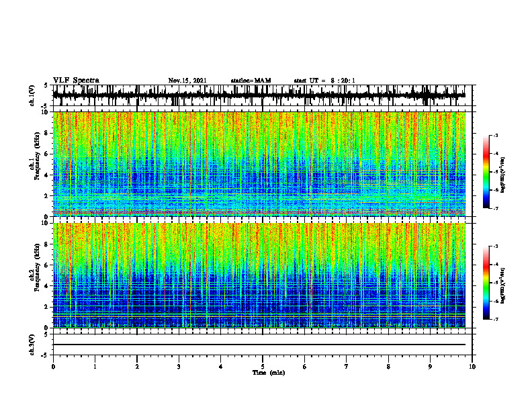532x411 pixels.
Task: Click the ch.1 frequency tick label "4"
Action: (x=47, y=175)
